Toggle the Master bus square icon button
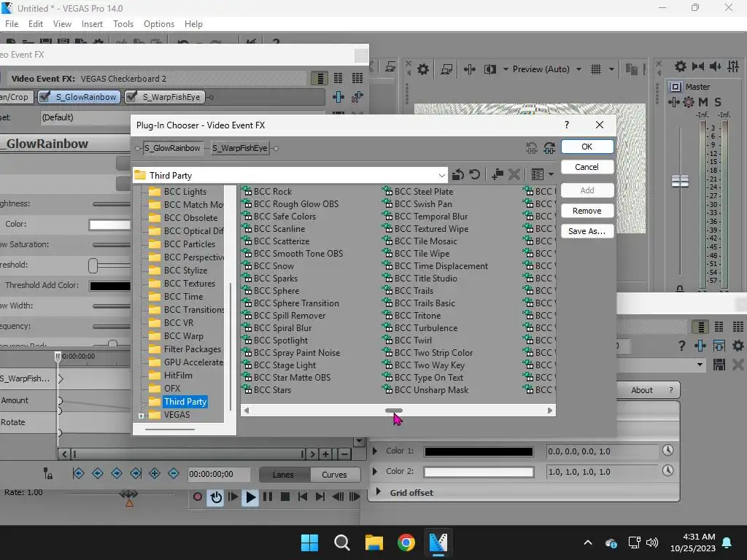The image size is (747, 560). [676, 87]
